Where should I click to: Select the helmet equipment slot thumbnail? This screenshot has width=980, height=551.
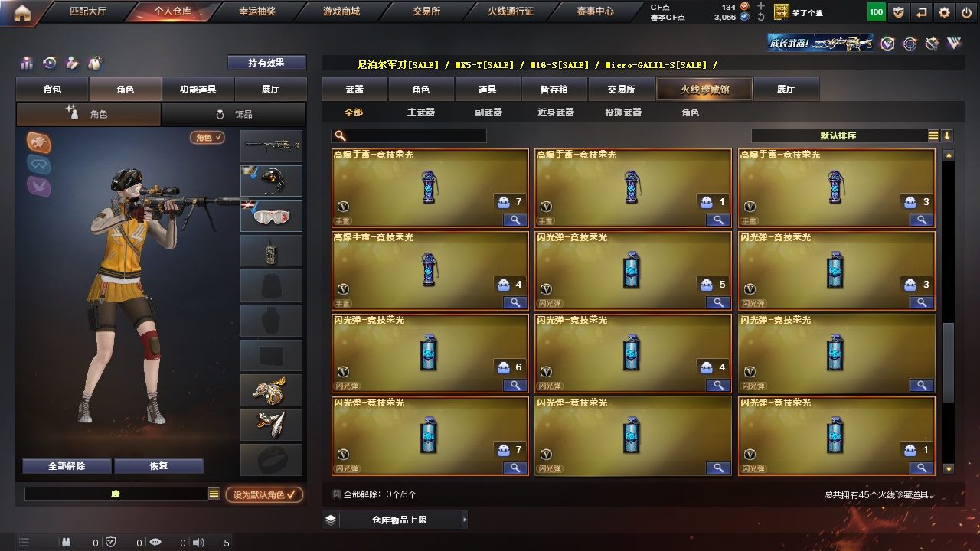click(271, 181)
